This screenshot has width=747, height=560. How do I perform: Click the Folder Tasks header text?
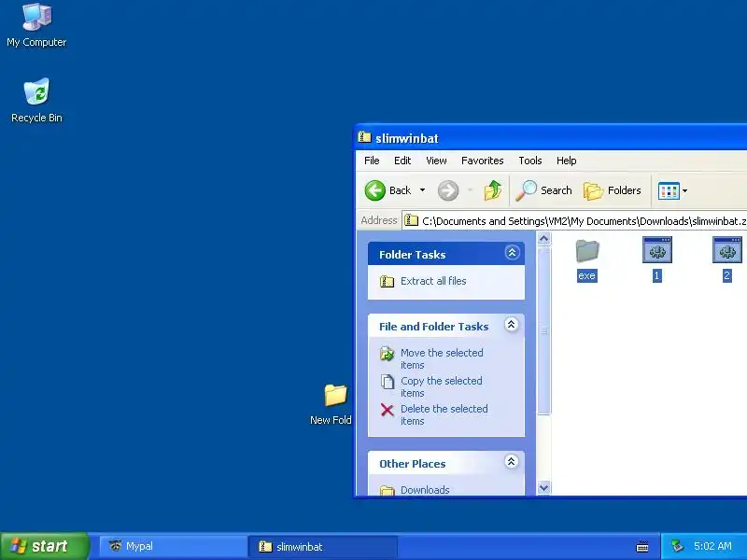(412, 255)
